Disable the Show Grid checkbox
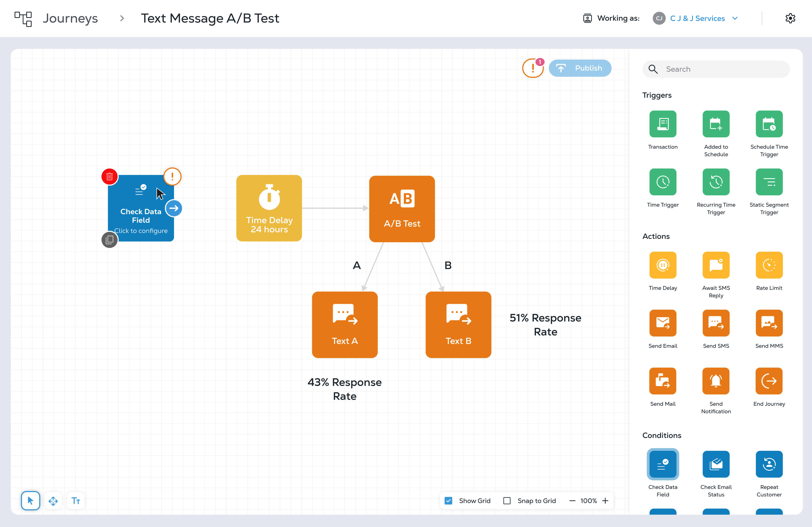812x527 pixels. 449,501
